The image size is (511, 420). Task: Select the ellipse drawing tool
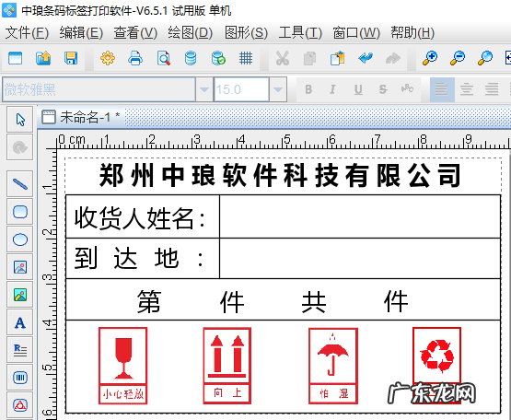(x=20, y=239)
